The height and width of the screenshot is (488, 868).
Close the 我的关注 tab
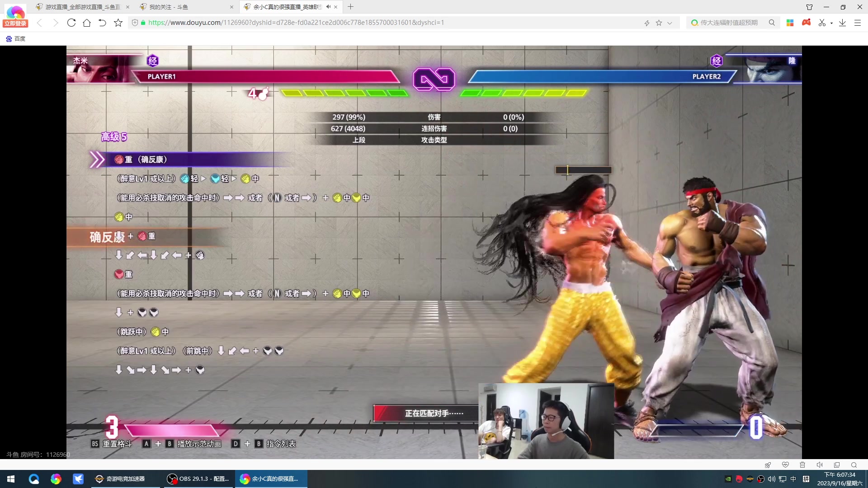tap(231, 7)
